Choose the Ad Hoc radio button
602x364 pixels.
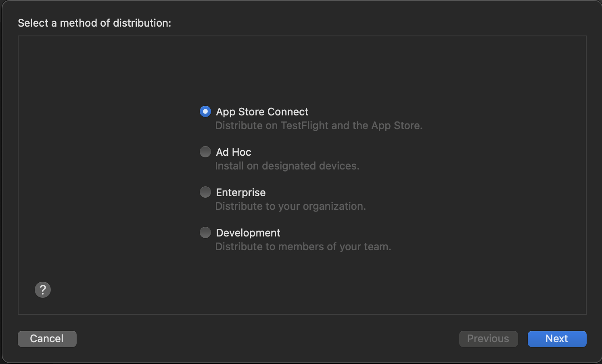[205, 152]
